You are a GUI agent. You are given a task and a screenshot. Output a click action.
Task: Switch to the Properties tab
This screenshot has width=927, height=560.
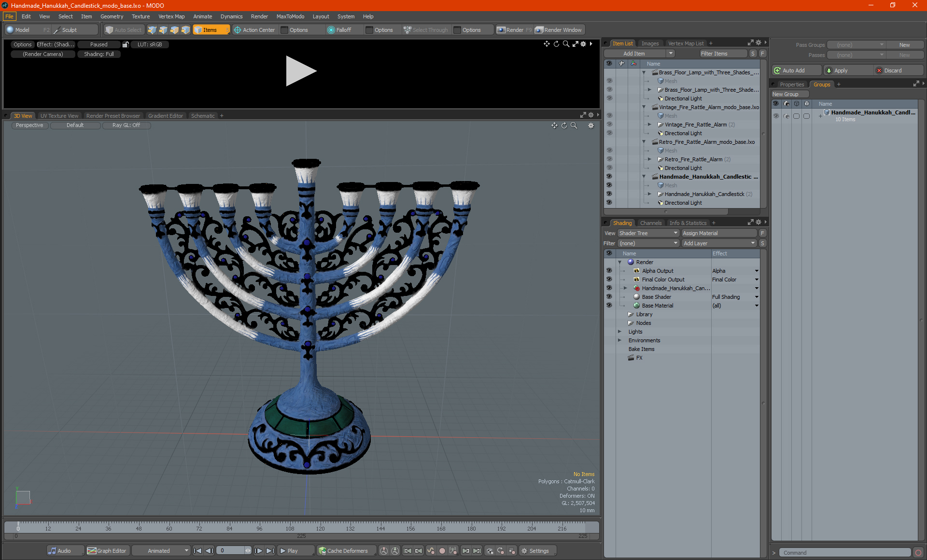792,84
